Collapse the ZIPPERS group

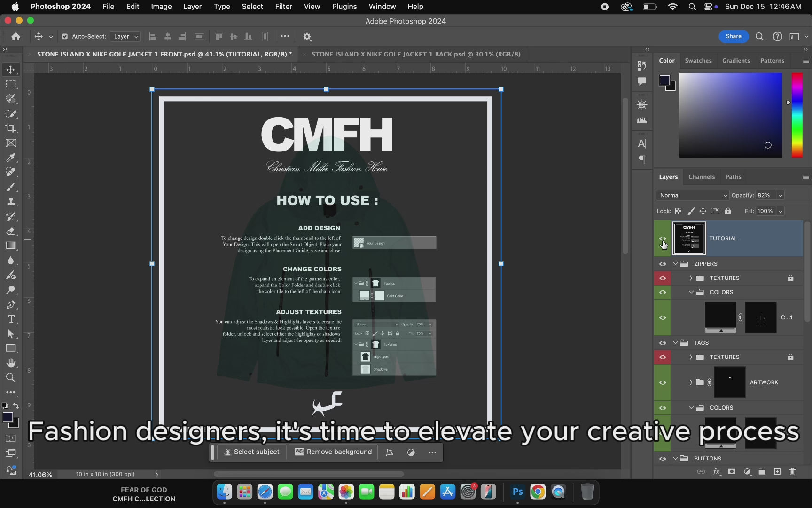676,264
